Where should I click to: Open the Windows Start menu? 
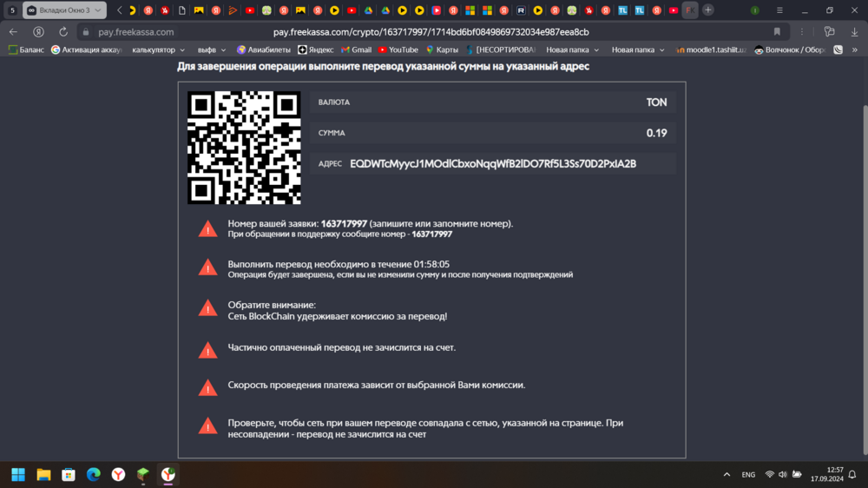(18, 475)
